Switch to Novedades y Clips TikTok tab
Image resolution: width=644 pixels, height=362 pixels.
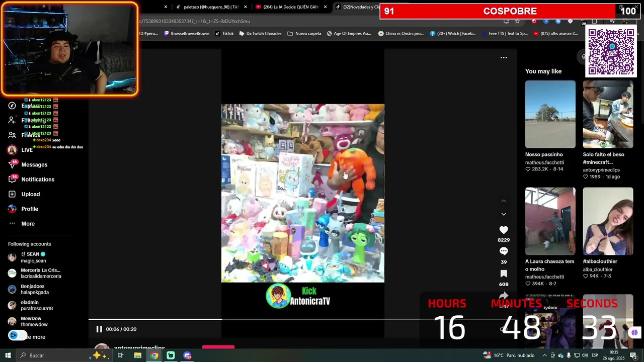point(358,7)
